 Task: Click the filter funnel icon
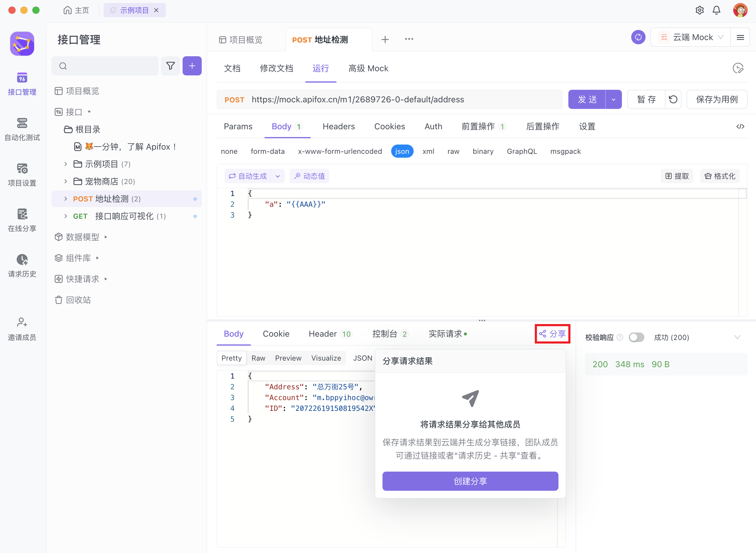coord(170,66)
